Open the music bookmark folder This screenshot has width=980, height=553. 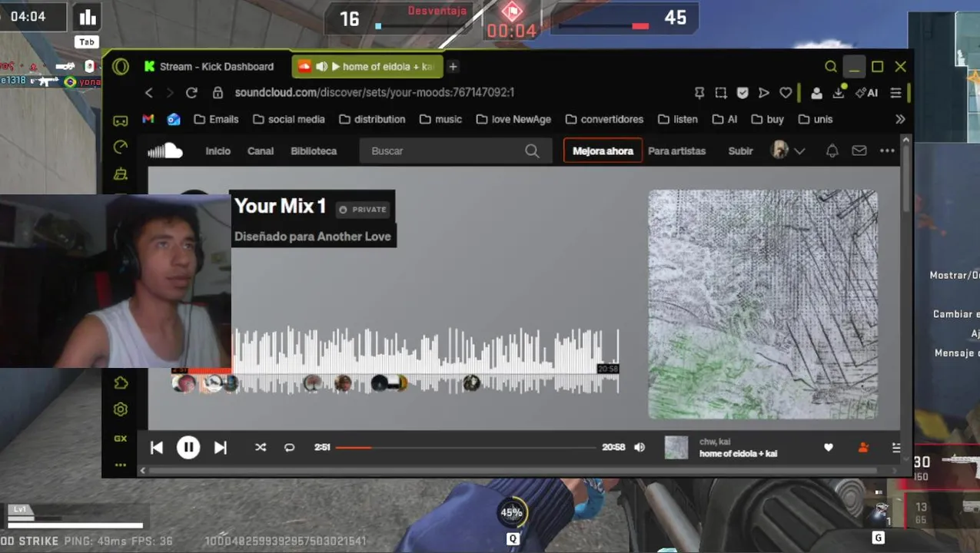pyautogui.click(x=441, y=119)
